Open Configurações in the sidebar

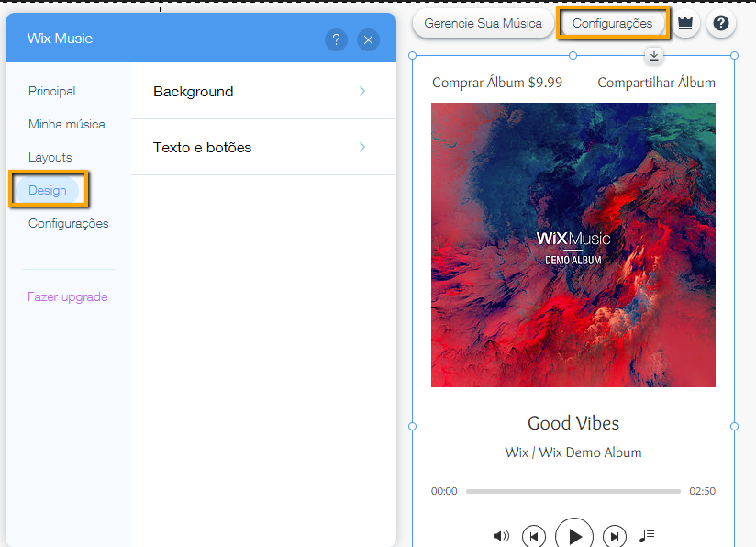pyautogui.click(x=69, y=223)
